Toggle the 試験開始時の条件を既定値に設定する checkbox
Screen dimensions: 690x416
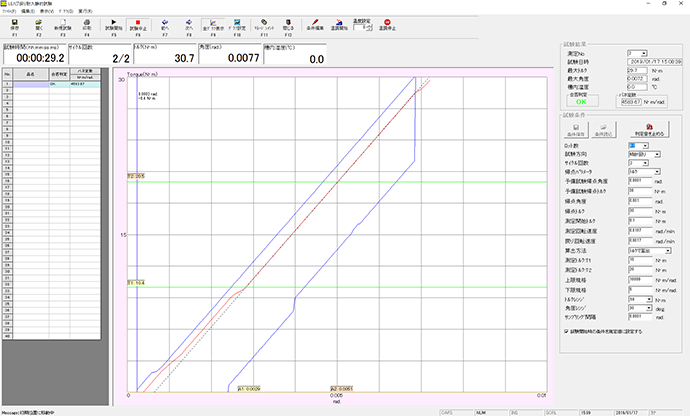tap(566, 331)
